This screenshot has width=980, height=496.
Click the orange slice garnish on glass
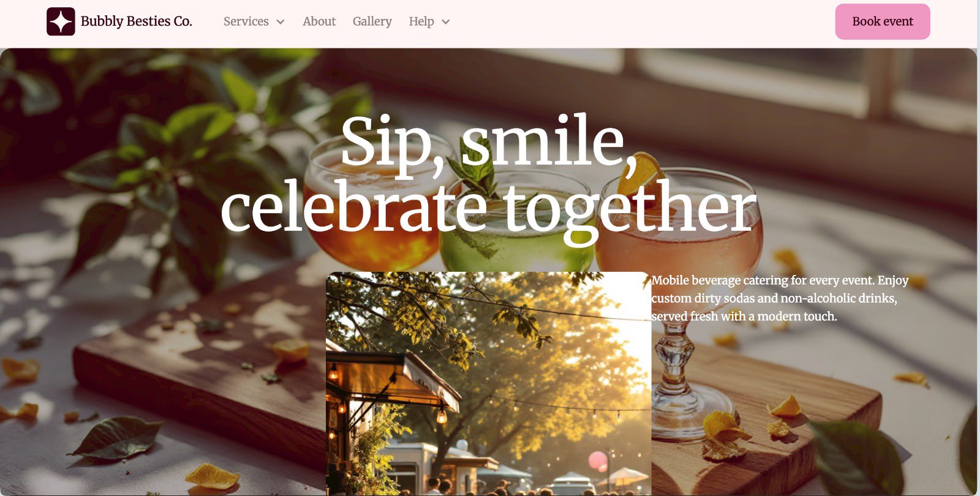(641, 173)
